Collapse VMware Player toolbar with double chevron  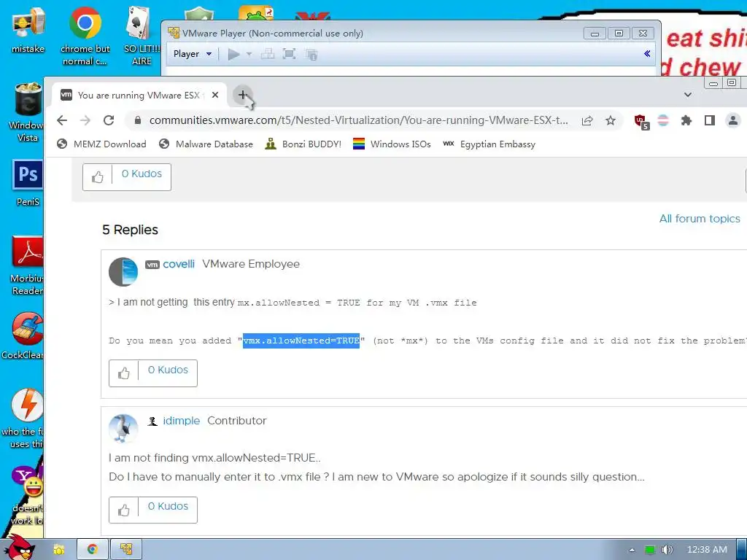coord(647,53)
